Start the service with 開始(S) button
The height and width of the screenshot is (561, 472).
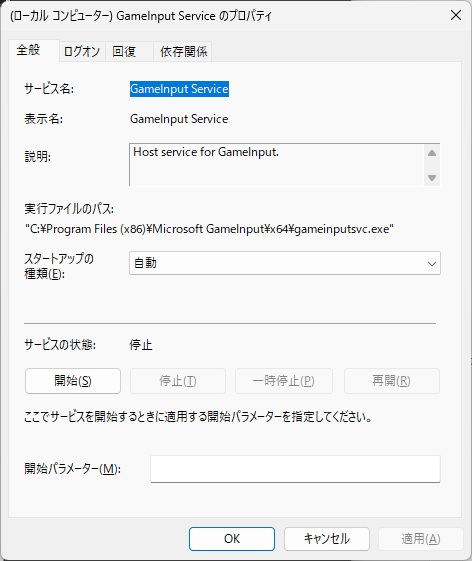[x=73, y=381]
